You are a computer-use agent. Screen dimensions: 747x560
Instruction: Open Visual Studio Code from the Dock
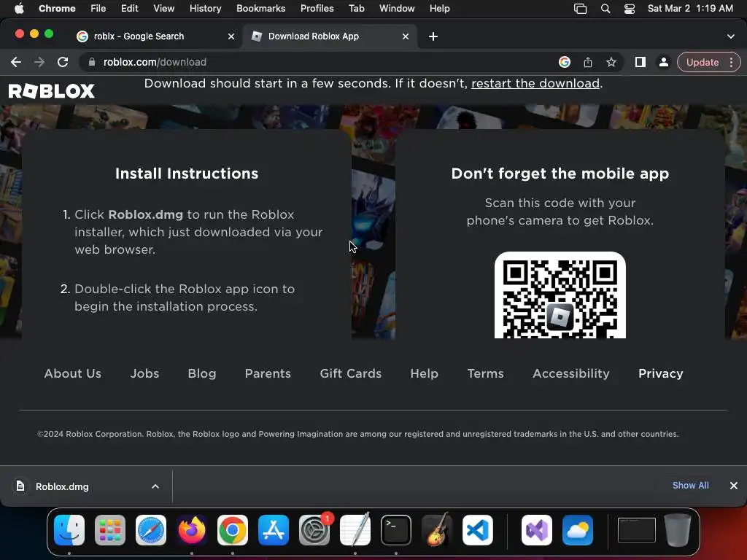[478, 530]
